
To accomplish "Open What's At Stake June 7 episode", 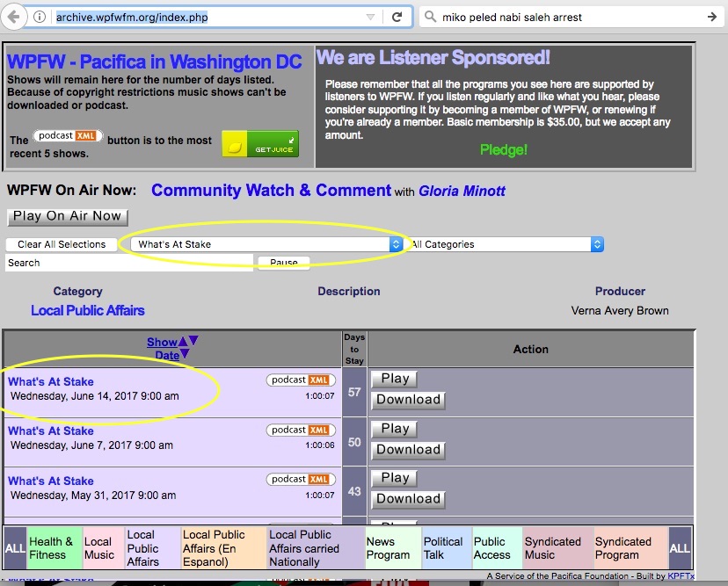I will click(x=51, y=431).
